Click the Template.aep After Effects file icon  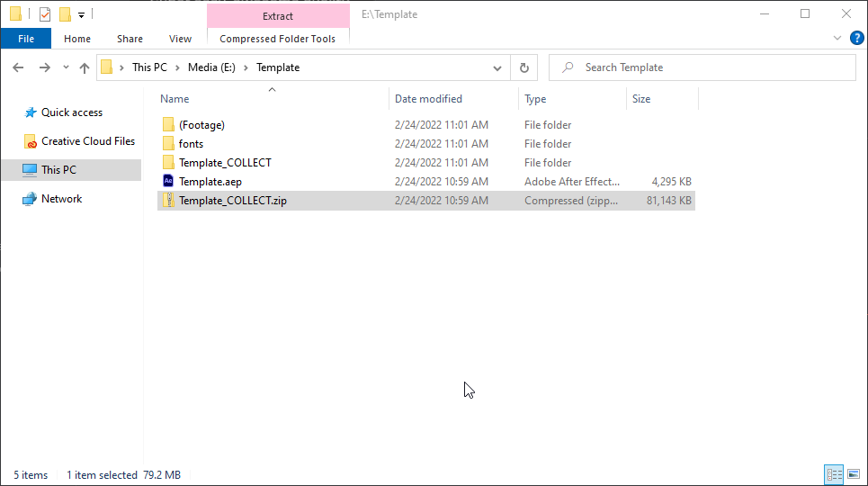pyautogui.click(x=168, y=182)
